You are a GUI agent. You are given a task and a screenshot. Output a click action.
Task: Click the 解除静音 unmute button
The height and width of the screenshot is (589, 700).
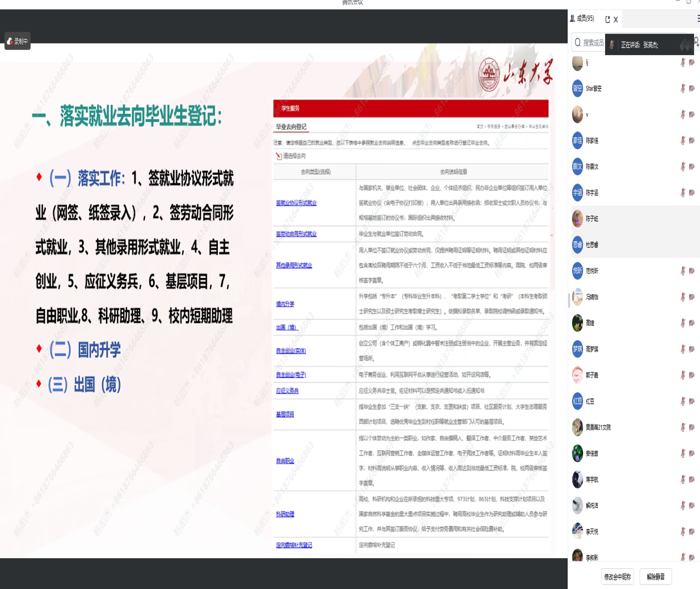point(656,577)
